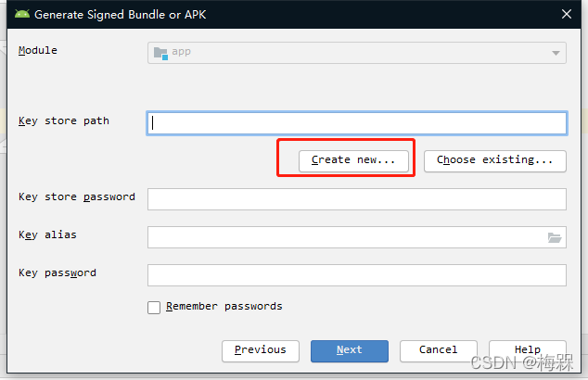The width and height of the screenshot is (588, 380).
Task: Browse key aliases with the folder icon
Action: point(555,237)
